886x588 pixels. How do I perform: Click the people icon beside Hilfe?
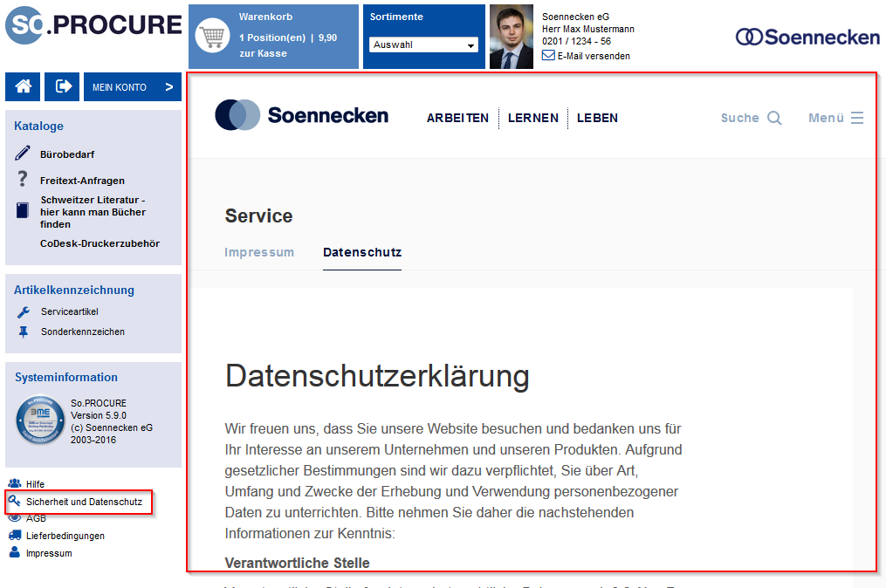click(x=15, y=483)
